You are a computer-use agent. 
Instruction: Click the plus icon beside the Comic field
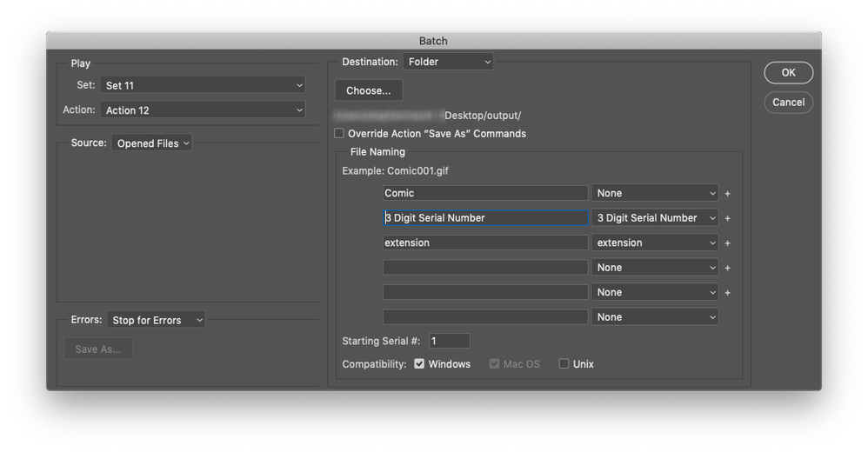coord(727,194)
